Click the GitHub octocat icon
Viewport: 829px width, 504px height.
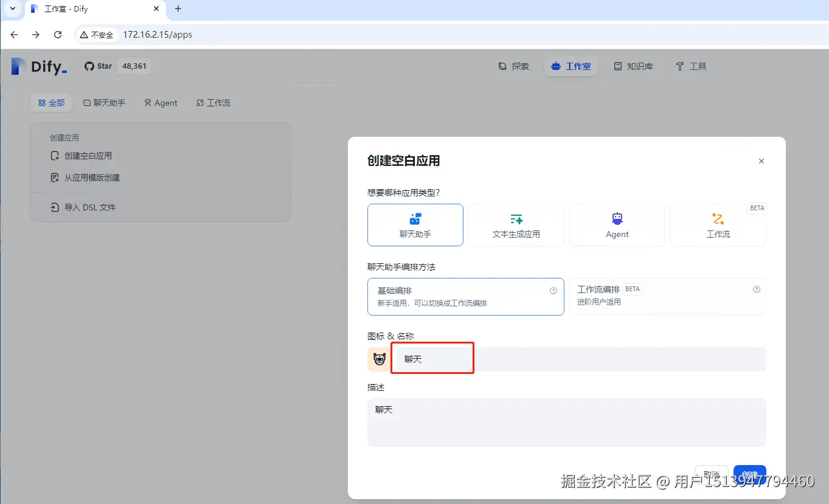(89, 66)
